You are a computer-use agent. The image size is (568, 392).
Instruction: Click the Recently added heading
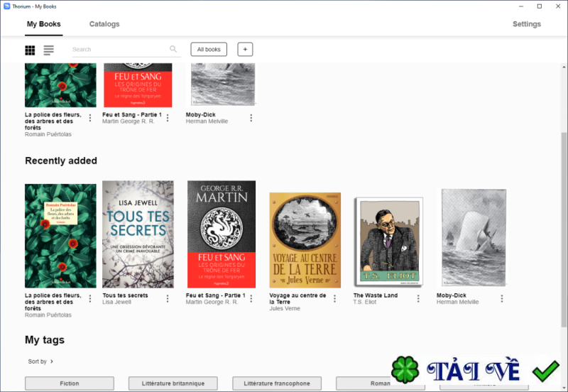[61, 160]
